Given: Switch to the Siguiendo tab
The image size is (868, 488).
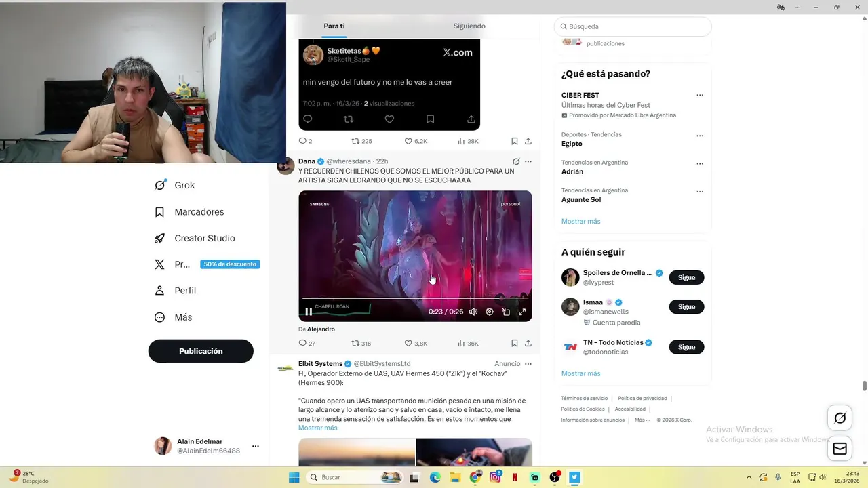Looking at the screenshot, I should (469, 26).
